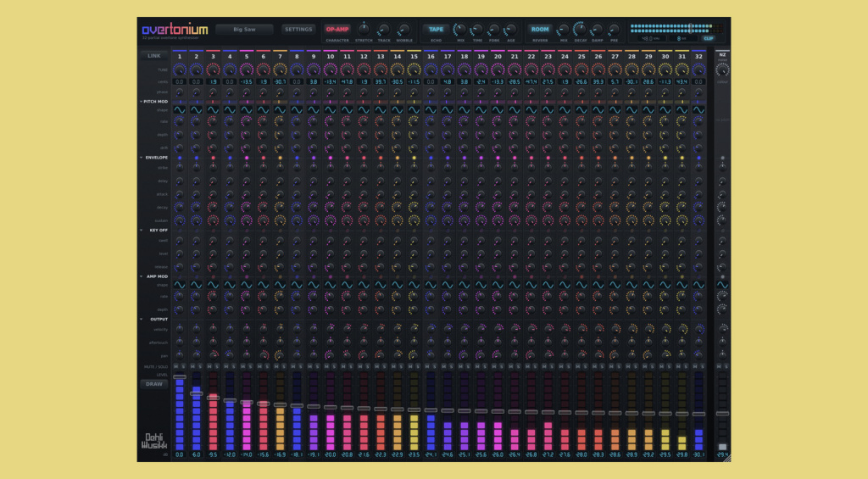Click the NZ noise column top knob

[x=722, y=70]
